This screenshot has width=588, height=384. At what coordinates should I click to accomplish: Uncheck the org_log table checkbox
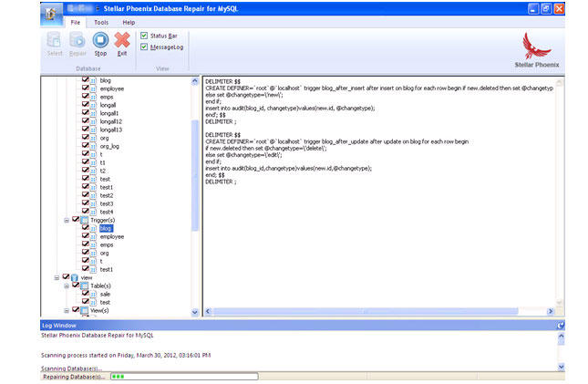click(86, 146)
